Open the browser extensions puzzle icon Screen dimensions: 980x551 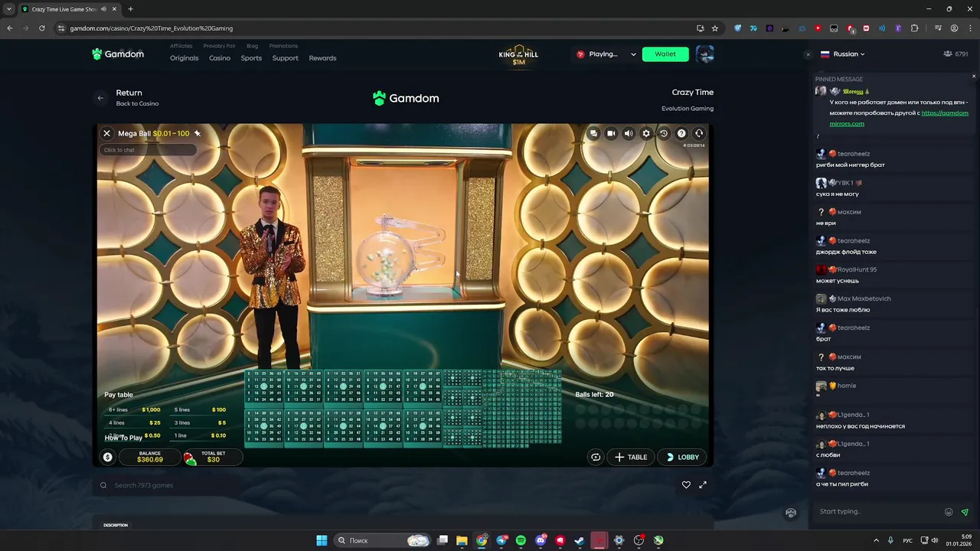point(914,28)
